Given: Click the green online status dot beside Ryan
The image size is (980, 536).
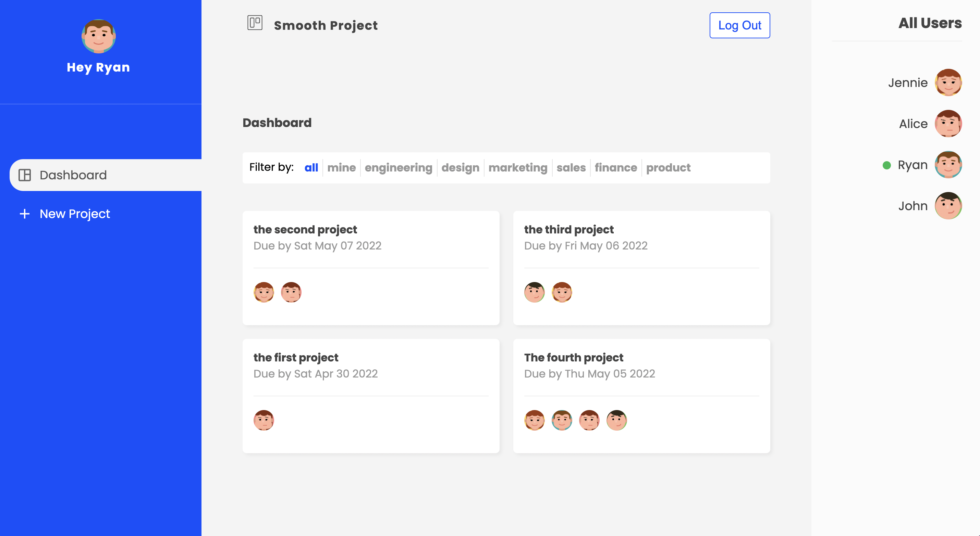Looking at the screenshot, I should [887, 165].
